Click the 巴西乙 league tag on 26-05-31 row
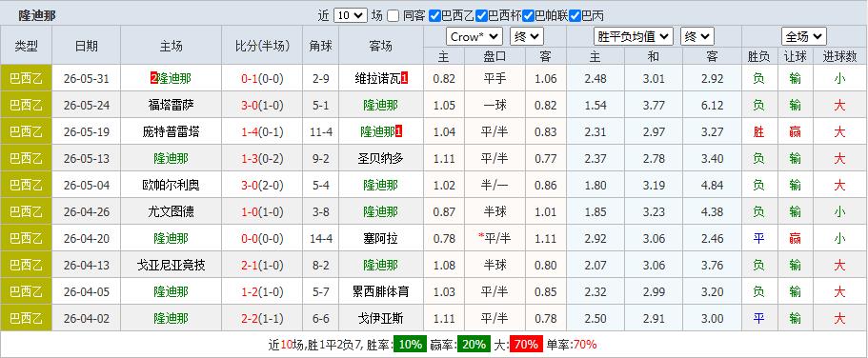This screenshot has width=868, height=358. (26, 79)
